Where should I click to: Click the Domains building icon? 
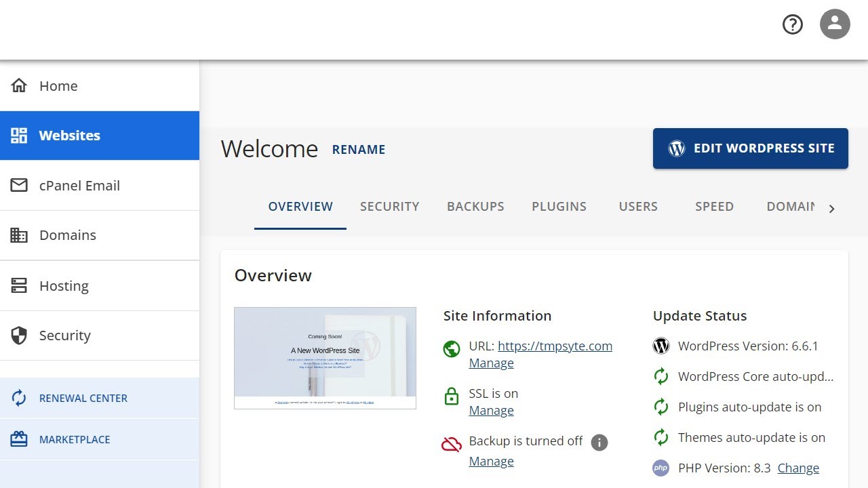(x=19, y=235)
